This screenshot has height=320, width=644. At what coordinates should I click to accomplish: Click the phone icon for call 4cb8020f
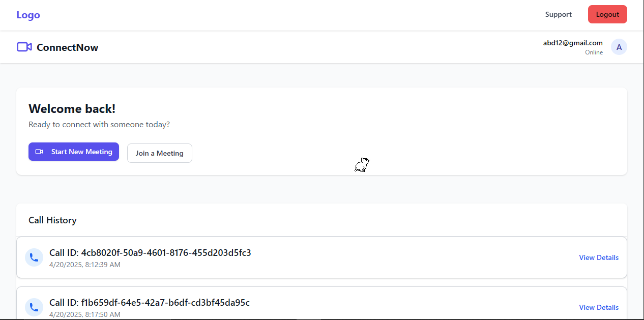(34, 257)
